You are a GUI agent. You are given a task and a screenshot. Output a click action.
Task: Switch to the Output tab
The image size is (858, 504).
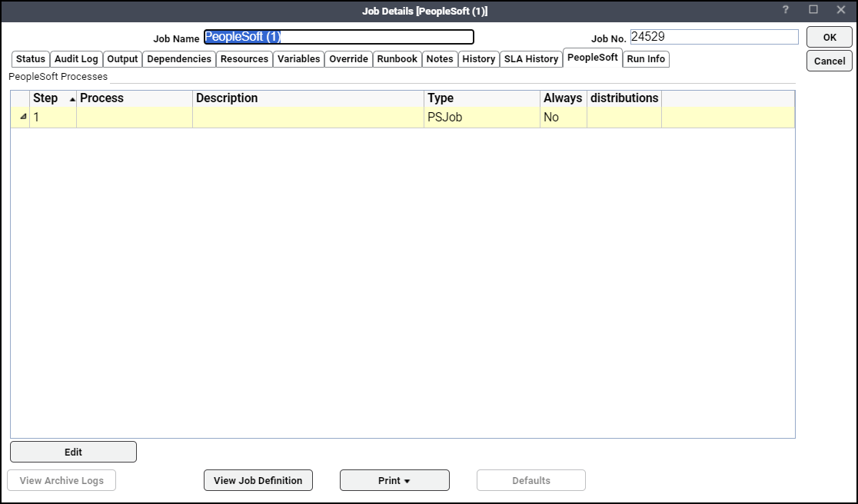pyautogui.click(x=122, y=59)
